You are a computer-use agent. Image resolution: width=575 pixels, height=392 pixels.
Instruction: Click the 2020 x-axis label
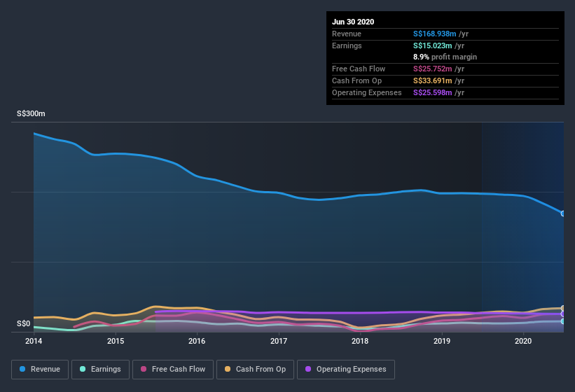pos(523,341)
